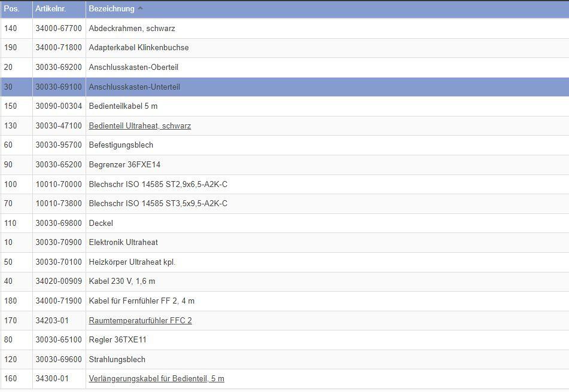Screen dimensions: 569x392
Task: Select the Heizkörper Ultraheat kpl. row
Action: click(132, 262)
